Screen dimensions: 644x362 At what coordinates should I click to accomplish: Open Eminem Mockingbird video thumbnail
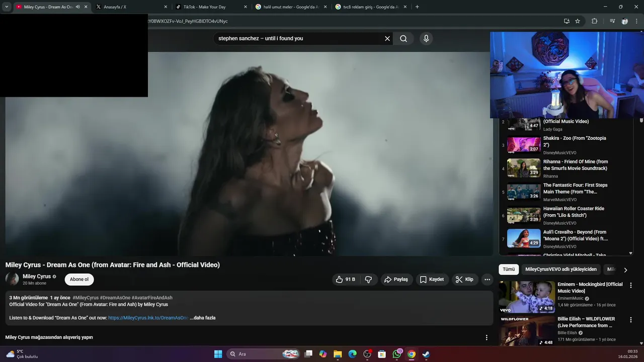pos(527,297)
